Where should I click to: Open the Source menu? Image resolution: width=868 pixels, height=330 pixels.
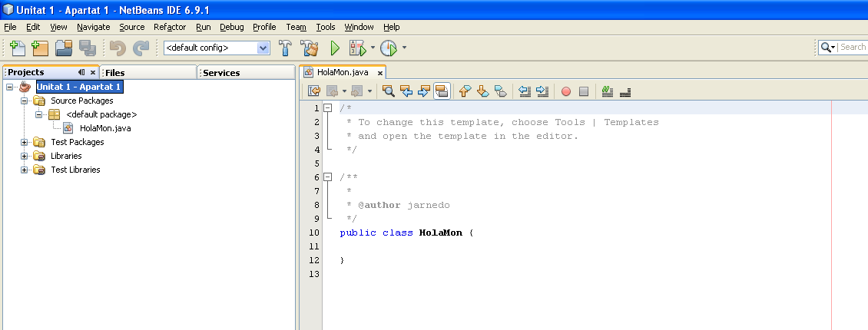pyautogui.click(x=132, y=27)
